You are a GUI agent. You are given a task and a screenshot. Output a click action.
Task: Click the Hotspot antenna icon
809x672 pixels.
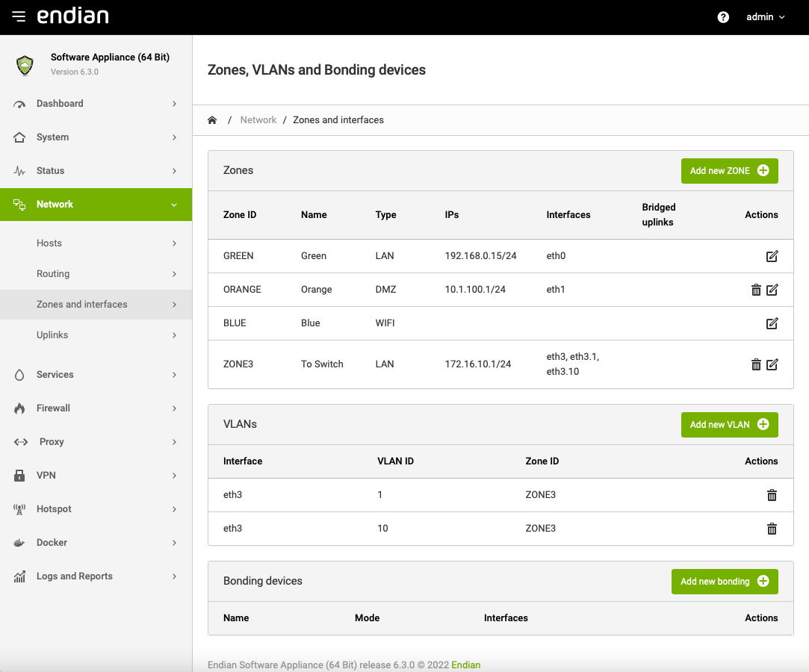point(19,509)
